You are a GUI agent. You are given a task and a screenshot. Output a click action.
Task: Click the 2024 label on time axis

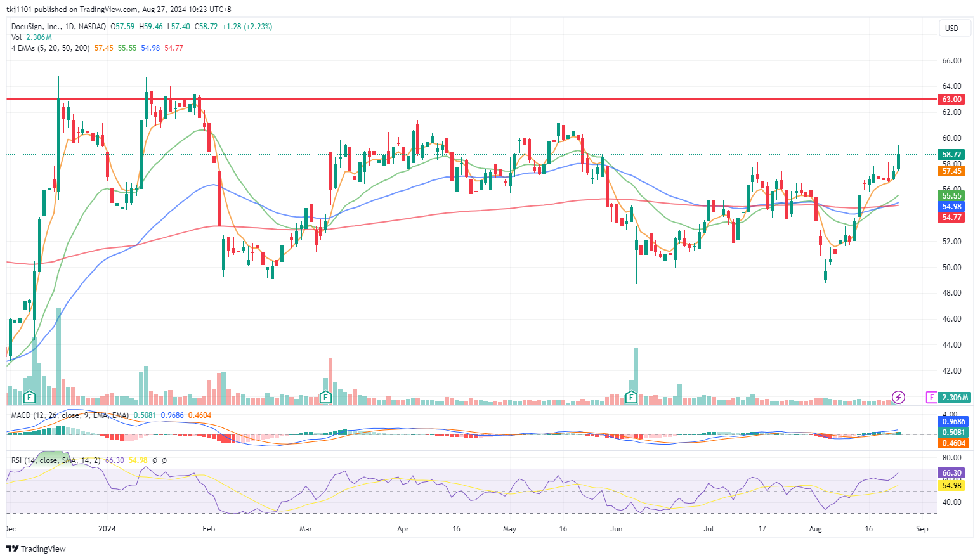point(107,529)
